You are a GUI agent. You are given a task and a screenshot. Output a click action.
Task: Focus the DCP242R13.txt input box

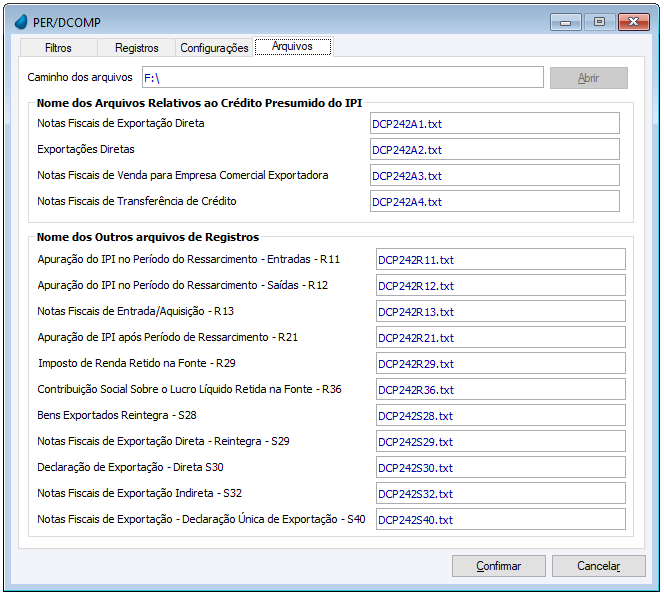501,311
